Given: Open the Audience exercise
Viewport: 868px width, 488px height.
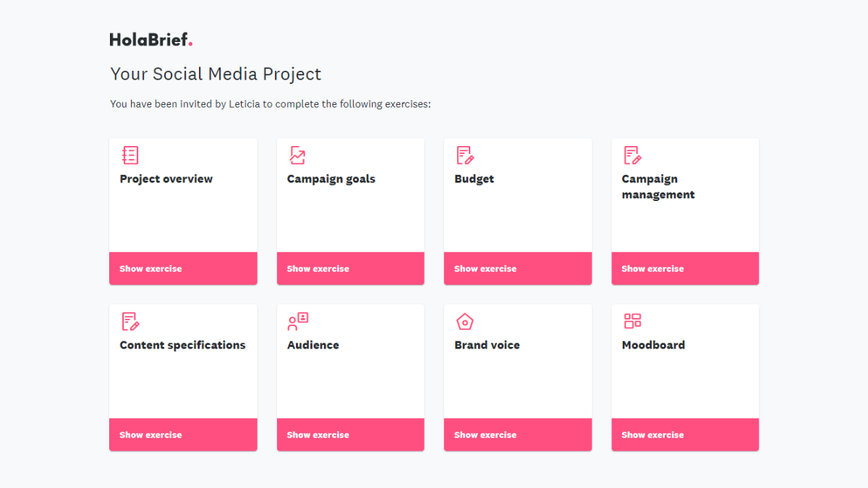Looking at the screenshot, I should click(350, 435).
